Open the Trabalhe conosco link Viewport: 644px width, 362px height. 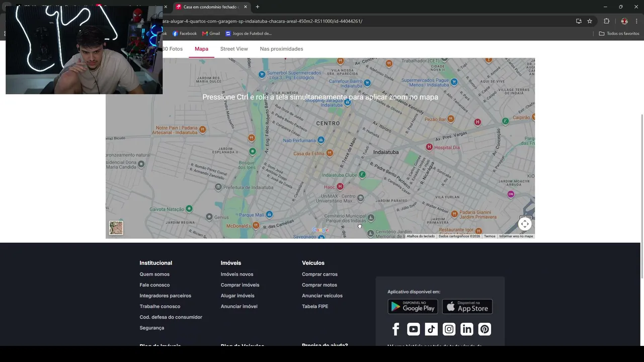coord(159,307)
